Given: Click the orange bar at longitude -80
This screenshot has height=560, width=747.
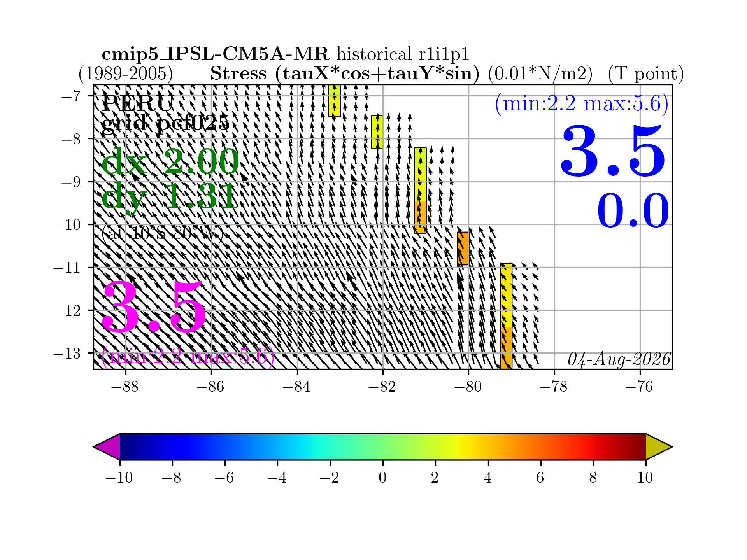Looking at the screenshot, I should pos(463,248).
